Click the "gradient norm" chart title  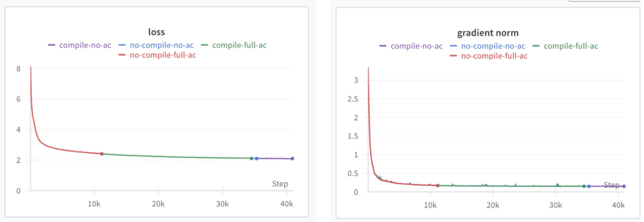(488, 33)
